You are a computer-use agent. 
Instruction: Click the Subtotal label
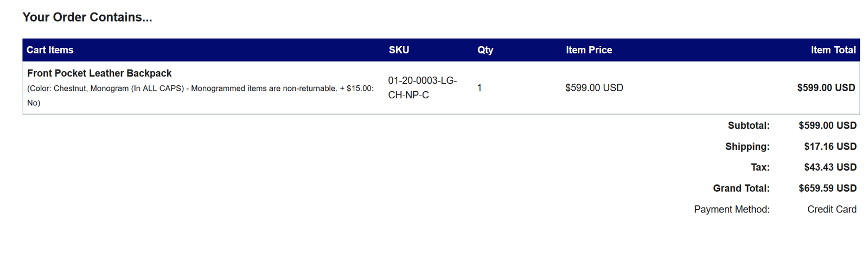click(748, 126)
